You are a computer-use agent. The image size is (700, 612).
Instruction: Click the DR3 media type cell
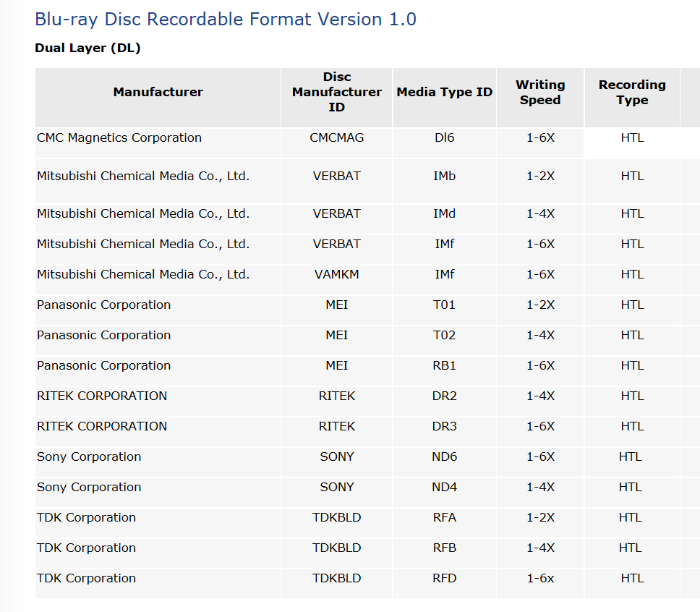click(x=444, y=426)
